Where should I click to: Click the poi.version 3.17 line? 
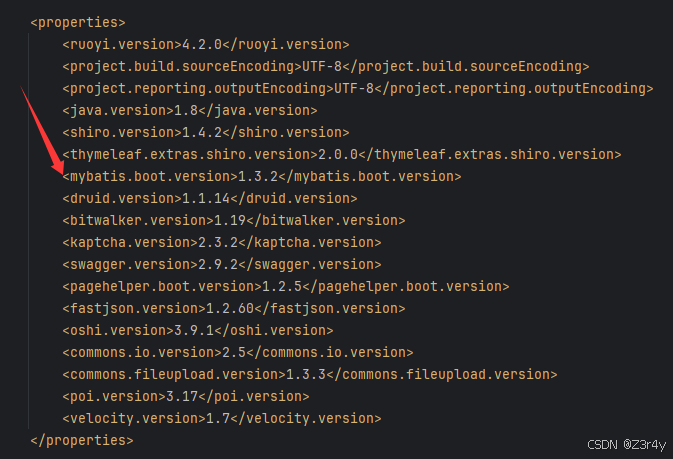pos(186,396)
